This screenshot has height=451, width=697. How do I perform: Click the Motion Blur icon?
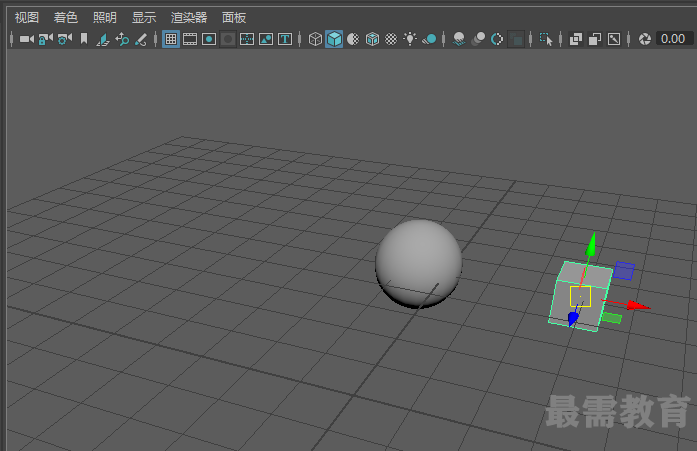[478, 39]
